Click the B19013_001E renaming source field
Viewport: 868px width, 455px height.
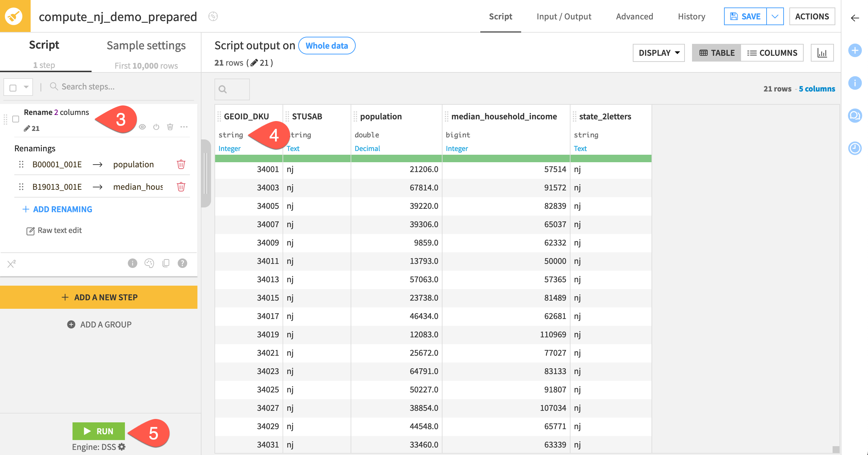tap(57, 187)
